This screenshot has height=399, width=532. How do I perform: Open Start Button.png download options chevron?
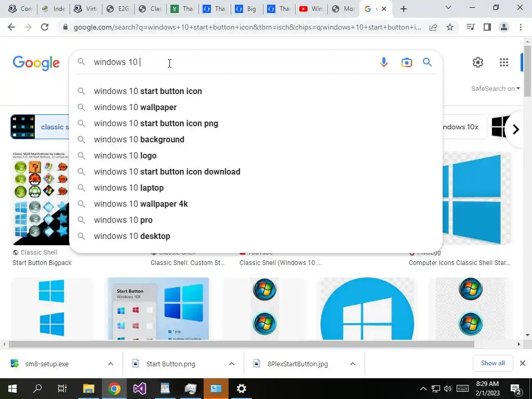pos(232,364)
